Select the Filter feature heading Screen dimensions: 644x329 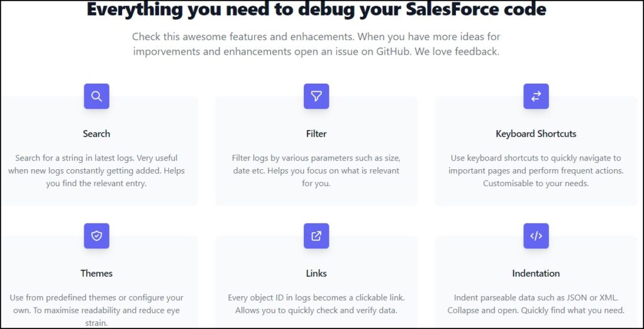tap(316, 134)
